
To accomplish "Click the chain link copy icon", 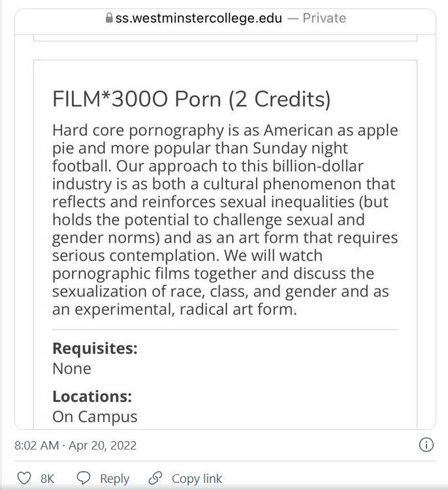I will tap(155, 478).
